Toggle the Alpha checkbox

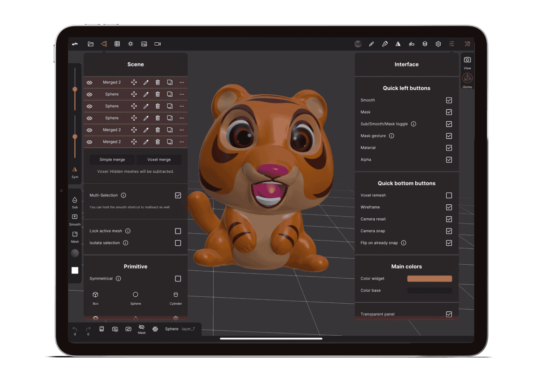tap(449, 160)
